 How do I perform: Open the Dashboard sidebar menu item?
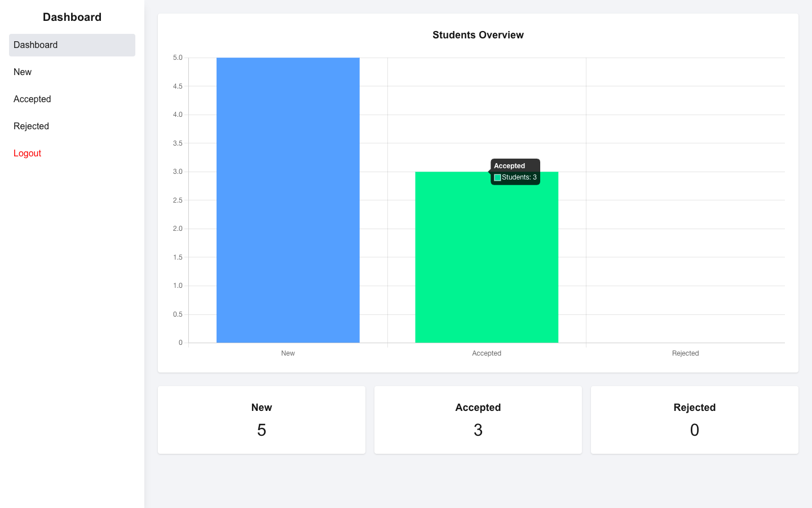pos(72,45)
